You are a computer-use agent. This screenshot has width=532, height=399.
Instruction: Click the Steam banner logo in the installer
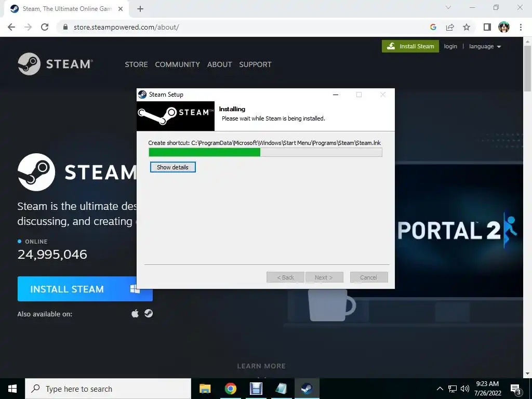click(176, 116)
